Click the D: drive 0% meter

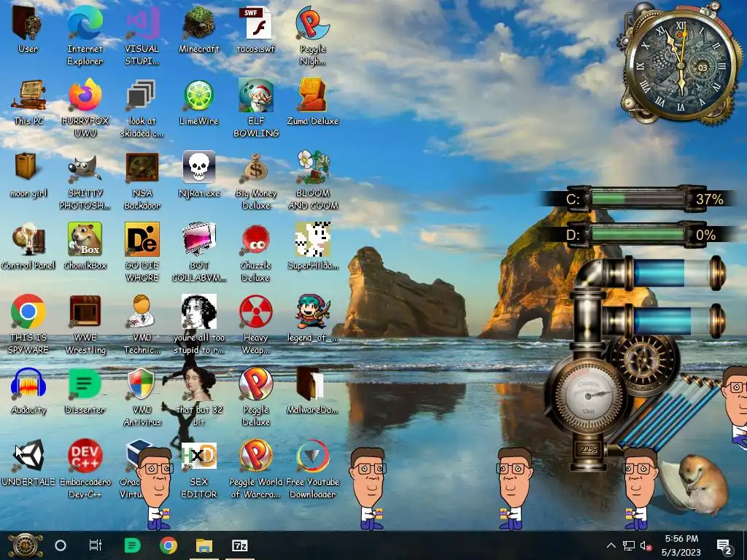[x=638, y=235]
